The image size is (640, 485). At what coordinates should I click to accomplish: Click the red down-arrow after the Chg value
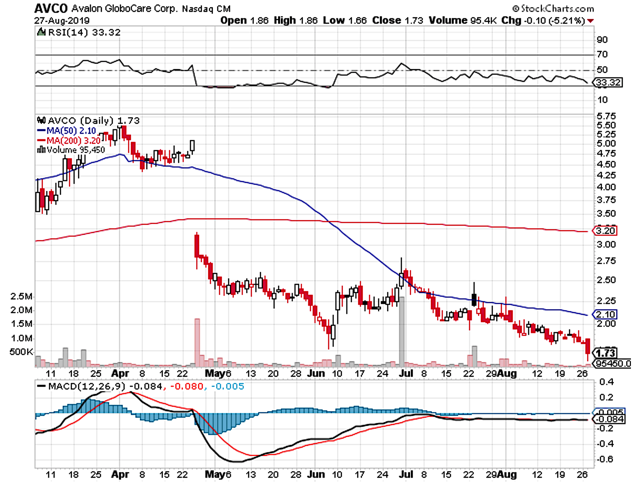click(591, 21)
